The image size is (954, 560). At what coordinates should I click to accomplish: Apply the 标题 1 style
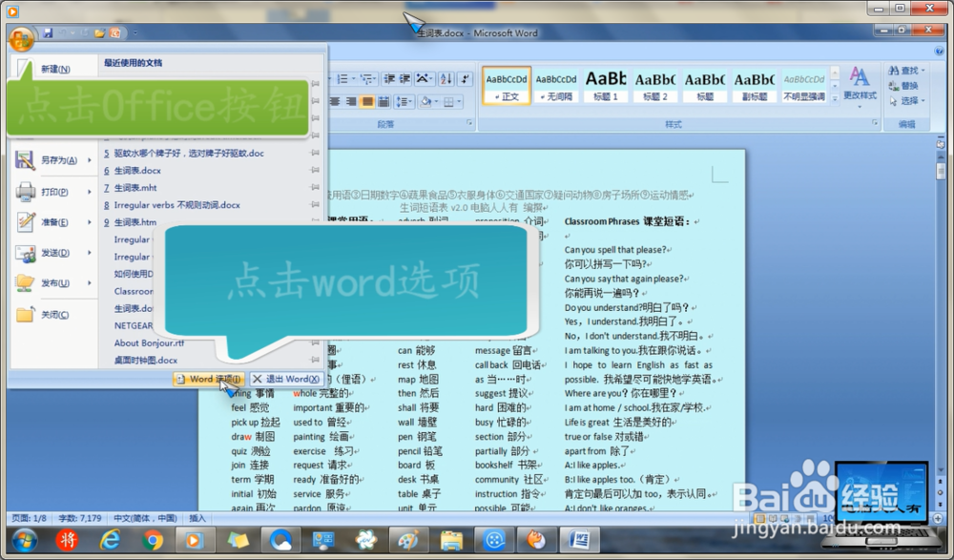tap(606, 85)
